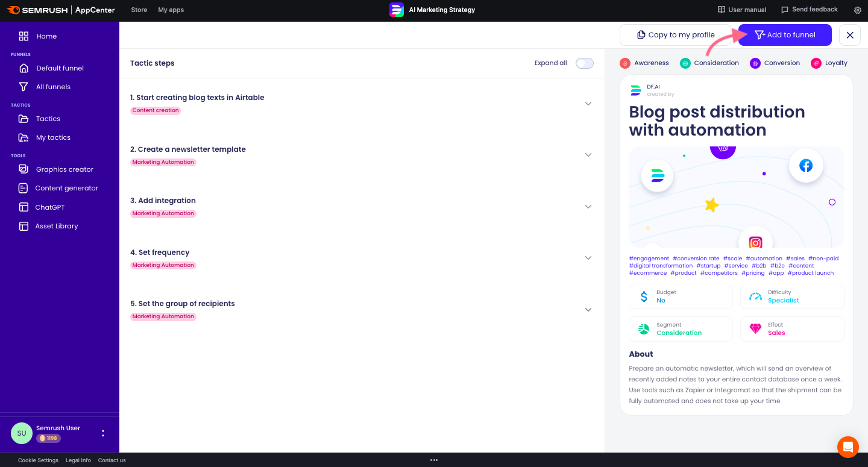Open the settings gear icon
The width and height of the screenshot is (868, 467).
click(x=858, y=10)
